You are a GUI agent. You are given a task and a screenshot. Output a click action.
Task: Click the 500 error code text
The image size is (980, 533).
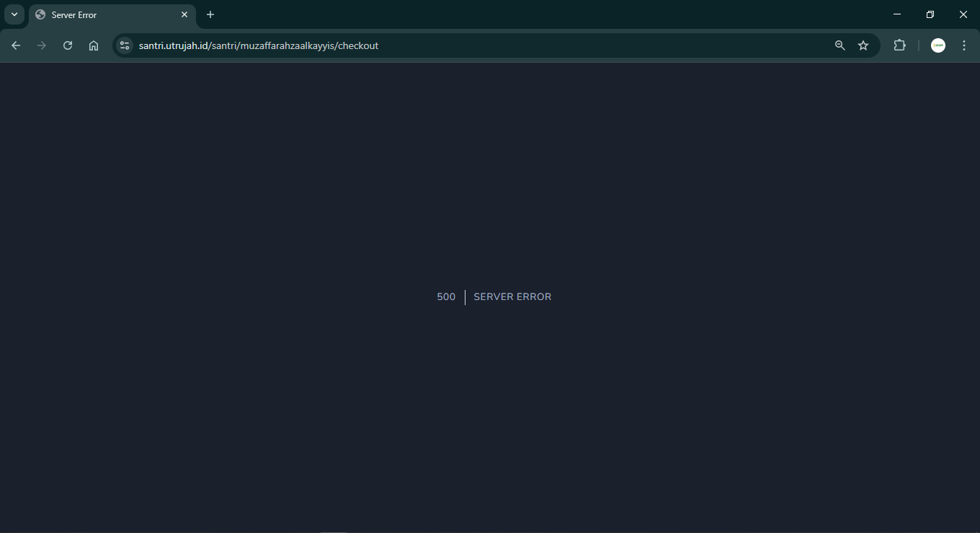point(446,297)
